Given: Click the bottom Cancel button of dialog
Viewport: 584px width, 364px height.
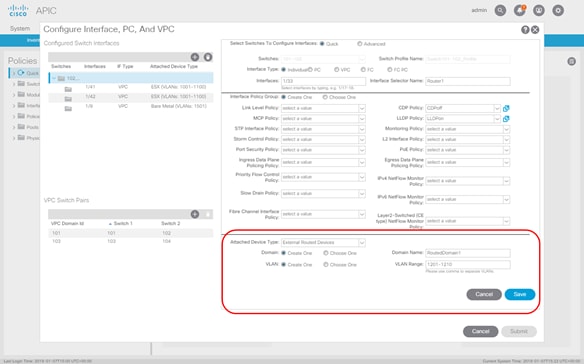Looking at the screenshot, I should [480, 331].
